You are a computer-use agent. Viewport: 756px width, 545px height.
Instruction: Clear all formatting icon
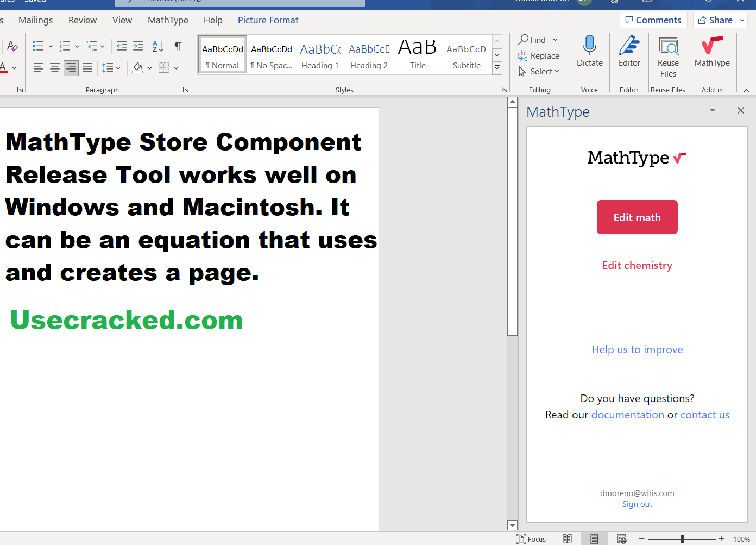pyautogui.click(x=12, y=46)
